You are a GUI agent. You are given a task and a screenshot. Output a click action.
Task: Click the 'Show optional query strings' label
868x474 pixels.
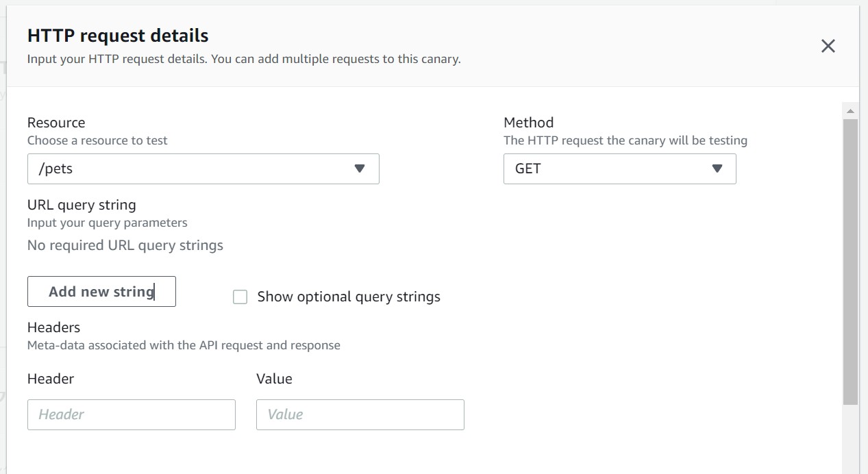tap(349, 297)
